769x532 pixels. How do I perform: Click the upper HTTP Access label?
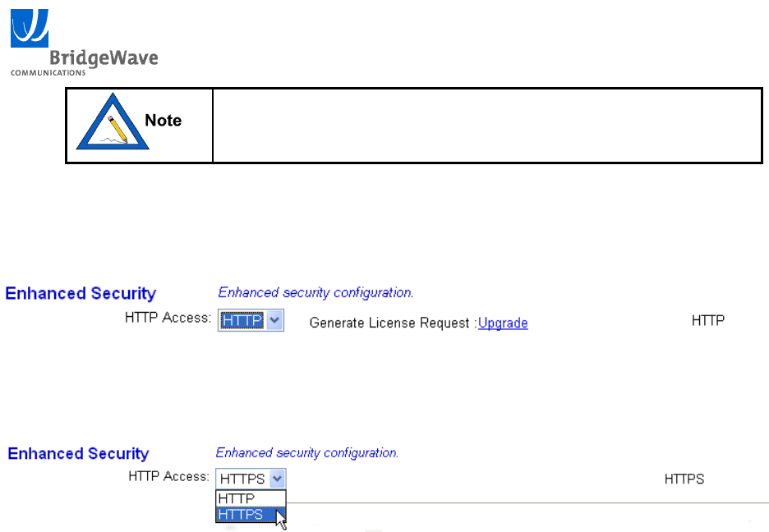point(168,316)
